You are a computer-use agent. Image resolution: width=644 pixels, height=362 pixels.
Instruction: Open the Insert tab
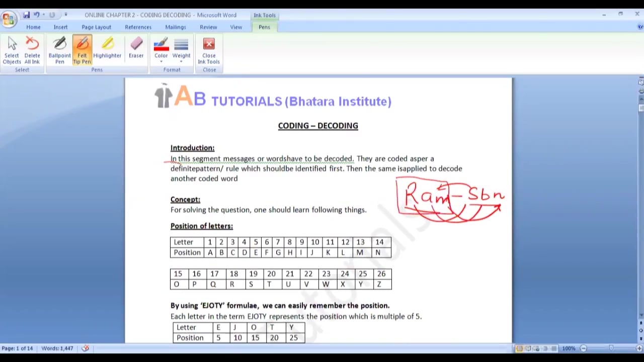click(x=60, y=27)
